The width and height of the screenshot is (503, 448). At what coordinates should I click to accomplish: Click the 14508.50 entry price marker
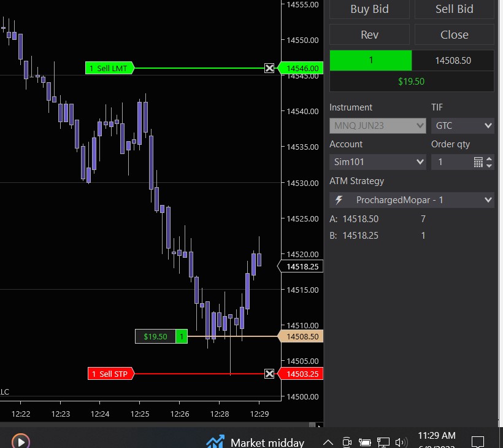pos(300,336)
